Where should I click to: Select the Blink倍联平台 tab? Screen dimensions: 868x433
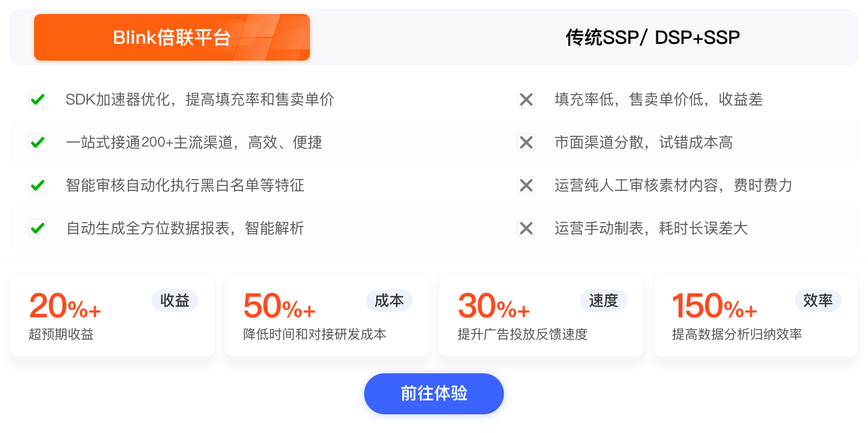172,37
